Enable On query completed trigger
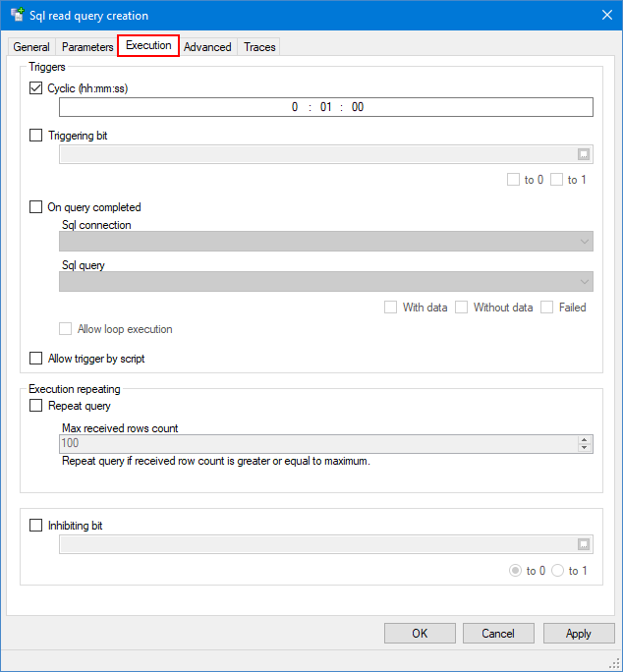The image size is (623, 672). point(36,207)
